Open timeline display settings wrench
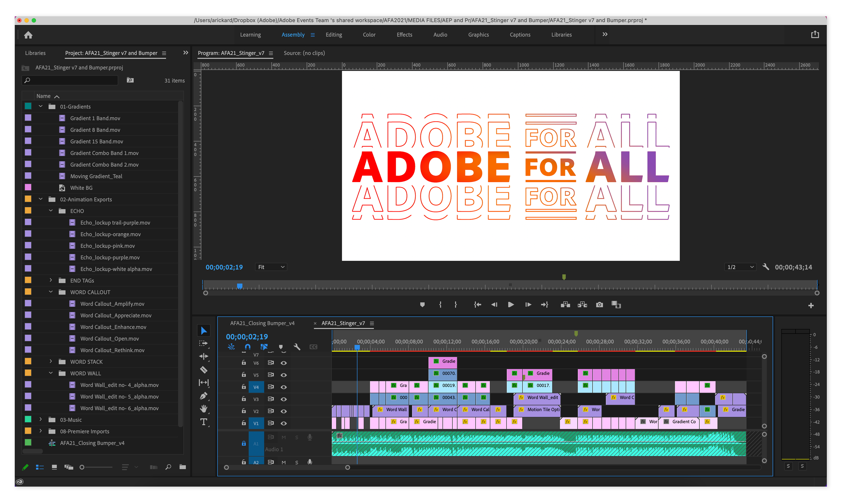846x504 pixels. (x=297, y=347)
